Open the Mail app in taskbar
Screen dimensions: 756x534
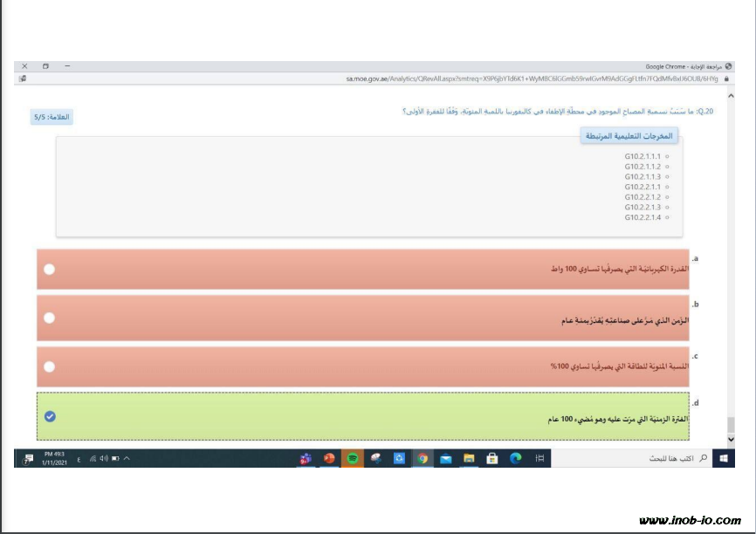445,458
